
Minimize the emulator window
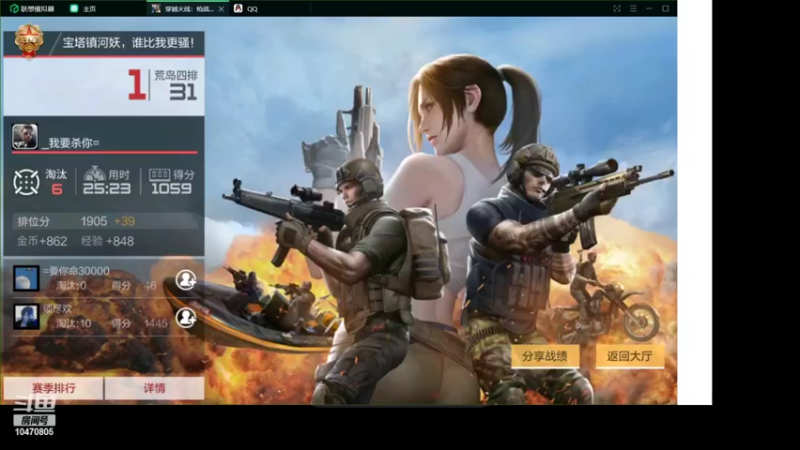click(x=649, y=9)
